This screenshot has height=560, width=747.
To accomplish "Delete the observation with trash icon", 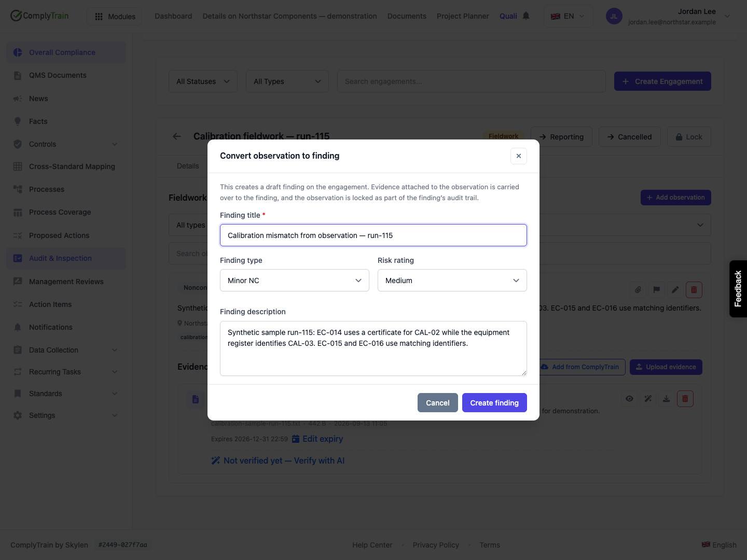I will click(x=694, y=290).
